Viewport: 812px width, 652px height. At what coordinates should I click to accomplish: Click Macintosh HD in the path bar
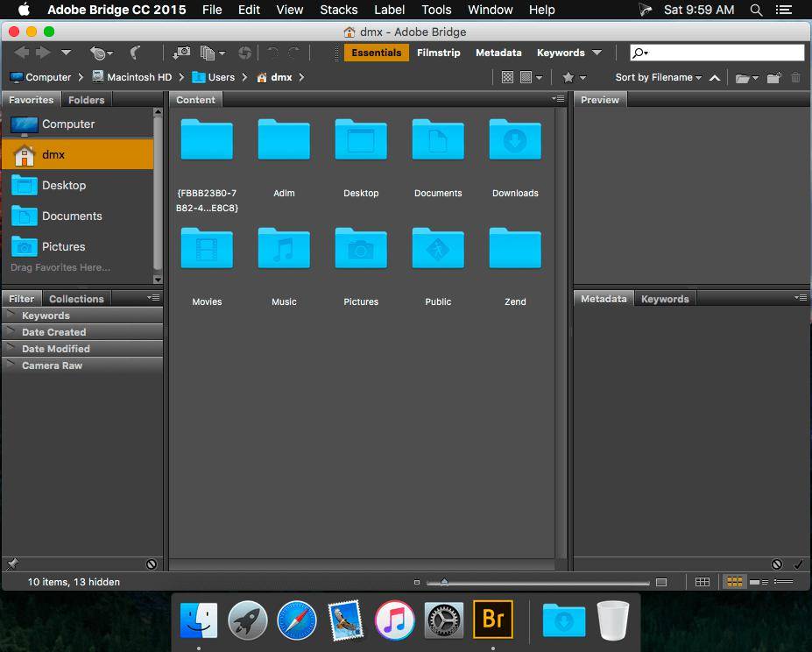click(x=138, y=77)
